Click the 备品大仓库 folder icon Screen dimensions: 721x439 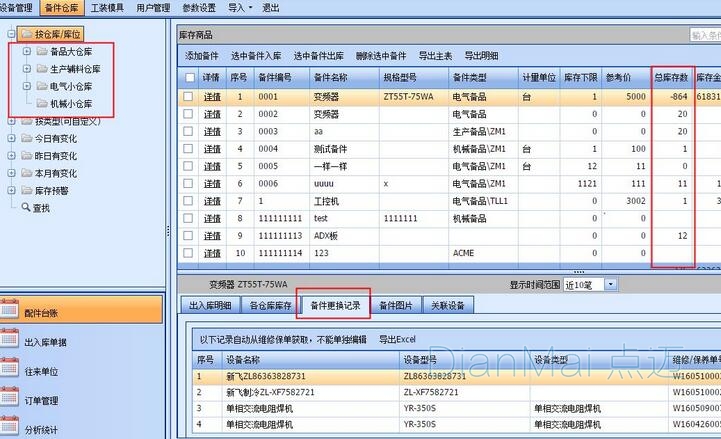tap(42, 51)
